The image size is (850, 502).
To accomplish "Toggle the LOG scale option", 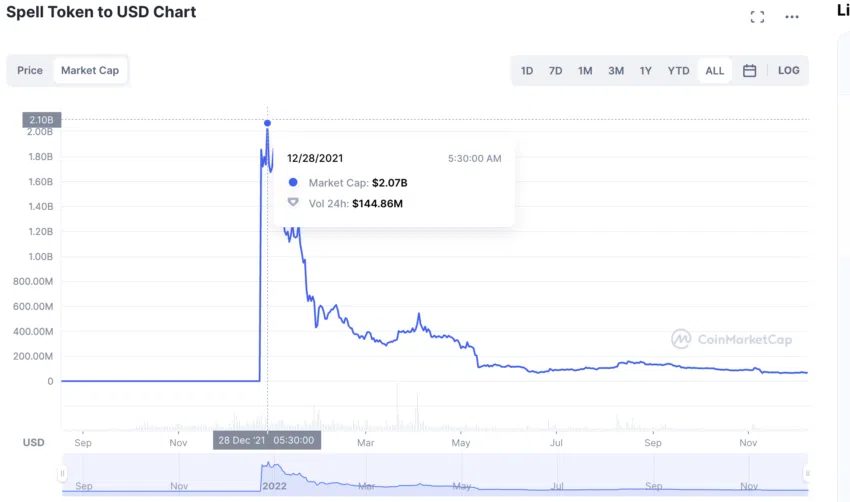I will [x=788, y=70].
